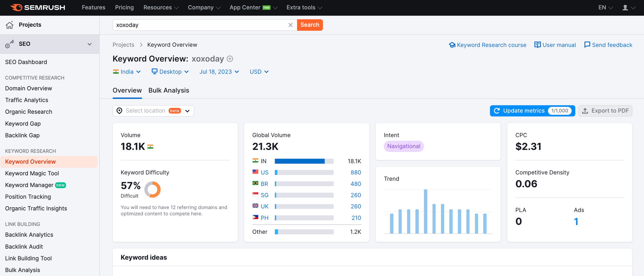The image size is (644, 276).
Task: Open Organic Traffic Insights in sidebar
Action: pyautogui.click(x=36, y=209)
